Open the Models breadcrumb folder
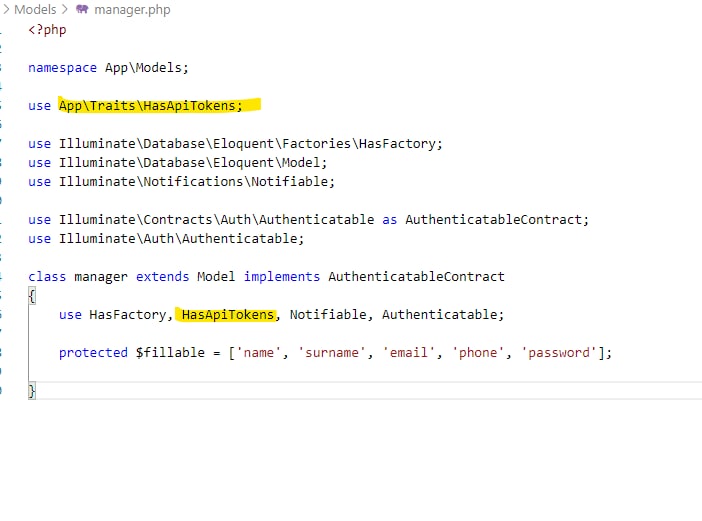Screen dimensions: 702x521 point(35,9)
